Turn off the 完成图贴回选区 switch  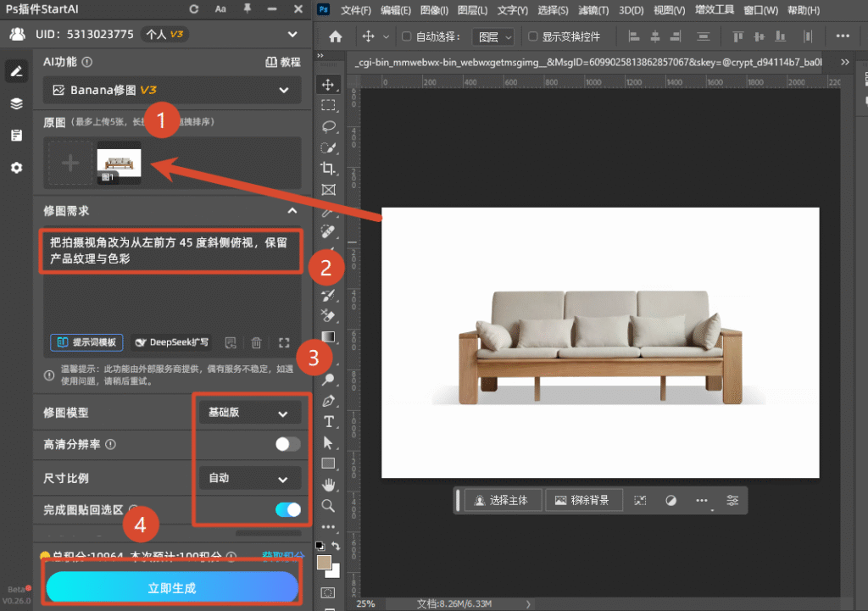tap(288, 509)
